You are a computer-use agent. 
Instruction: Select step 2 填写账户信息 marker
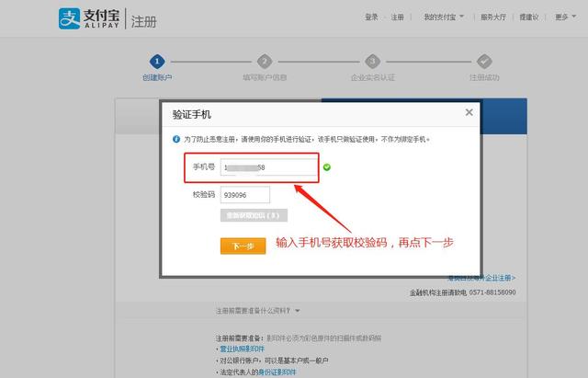coord(265,62)
